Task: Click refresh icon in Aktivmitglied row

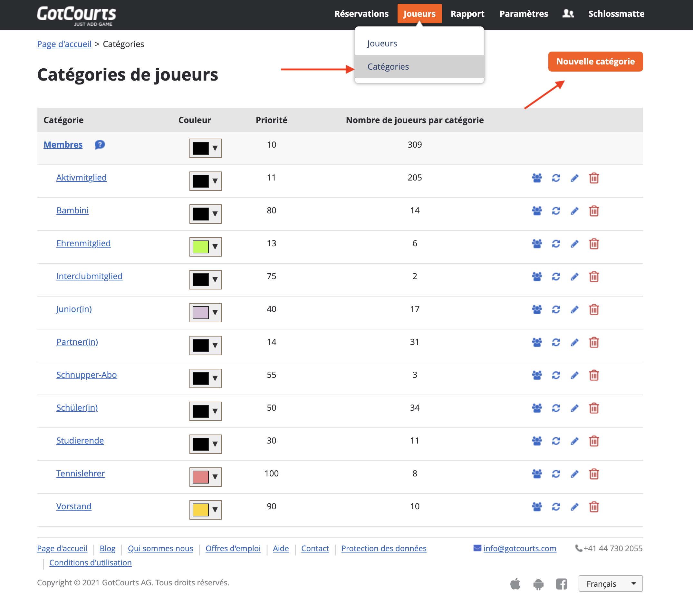Action: coord(556,178)
